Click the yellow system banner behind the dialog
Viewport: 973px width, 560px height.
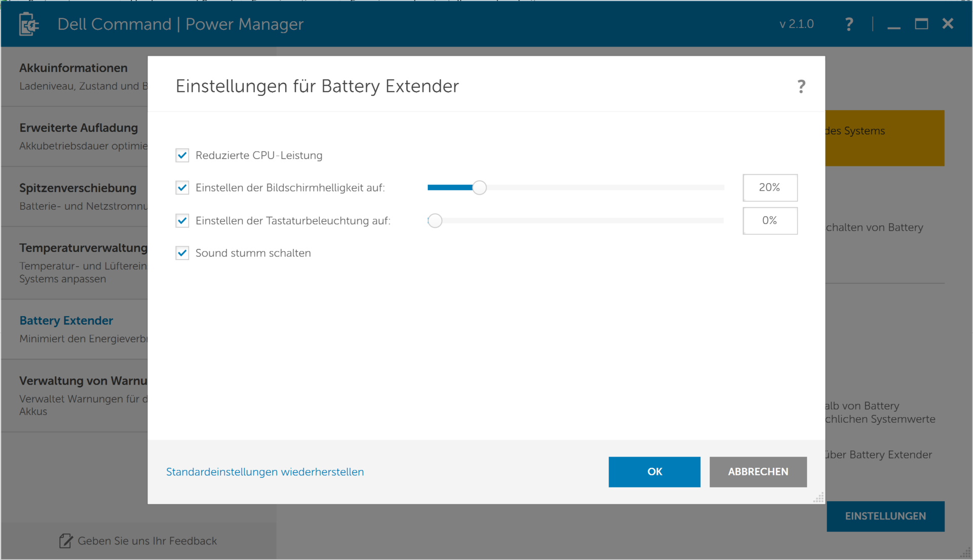click(x=885, y=138)
